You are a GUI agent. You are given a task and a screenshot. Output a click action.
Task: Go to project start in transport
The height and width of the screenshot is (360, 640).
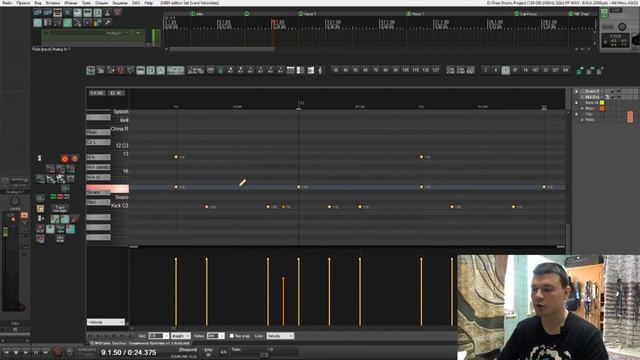[x=6, y=352]
